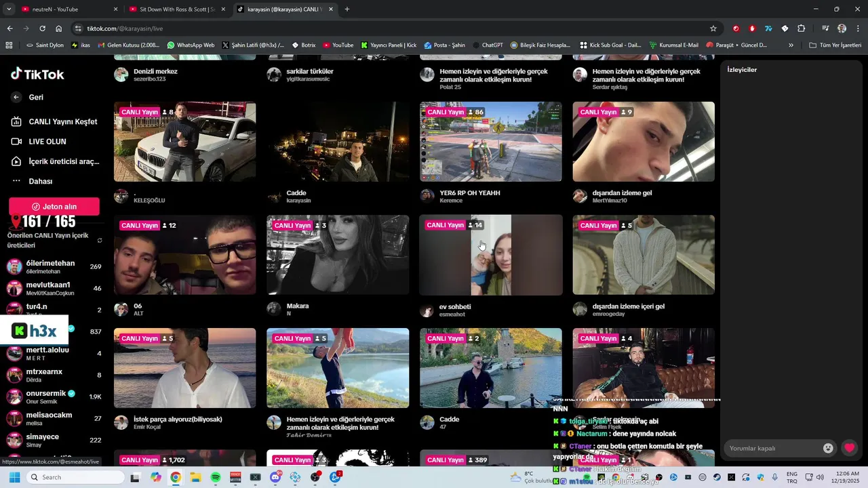Open melisaocakm live channel

point(54,418)
